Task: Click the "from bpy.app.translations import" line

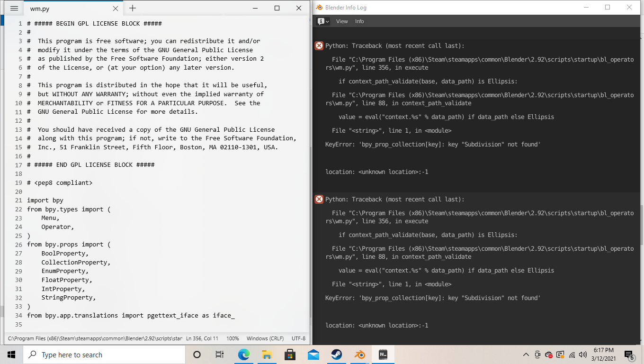Action: (131, 316)
